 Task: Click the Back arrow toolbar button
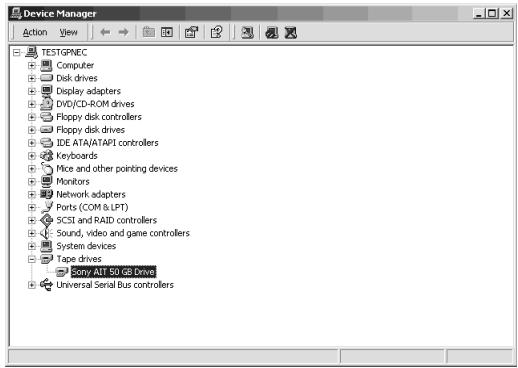[105, 32]
